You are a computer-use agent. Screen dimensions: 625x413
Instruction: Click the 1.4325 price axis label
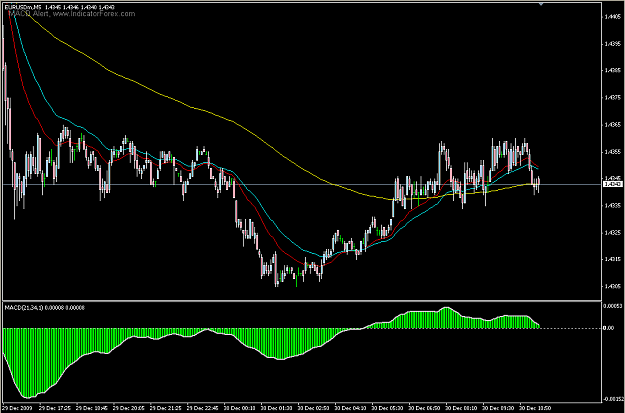(614, 232)
